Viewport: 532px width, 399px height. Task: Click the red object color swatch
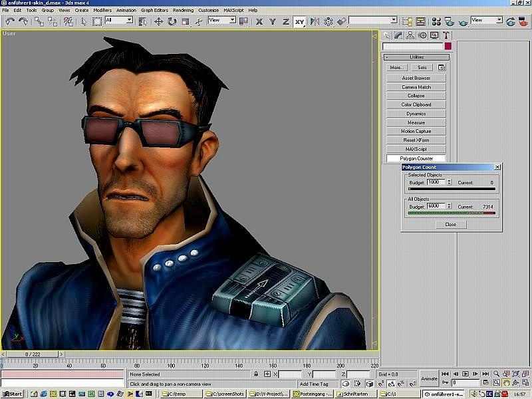pyautogui.click(x=448, y=47)
